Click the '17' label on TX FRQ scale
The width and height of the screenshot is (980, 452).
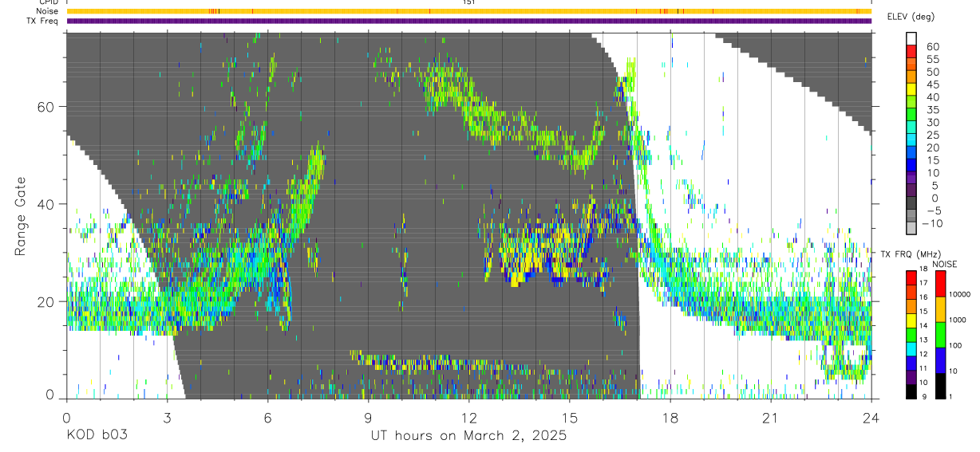pyautogui.click(x=923, y=283)
